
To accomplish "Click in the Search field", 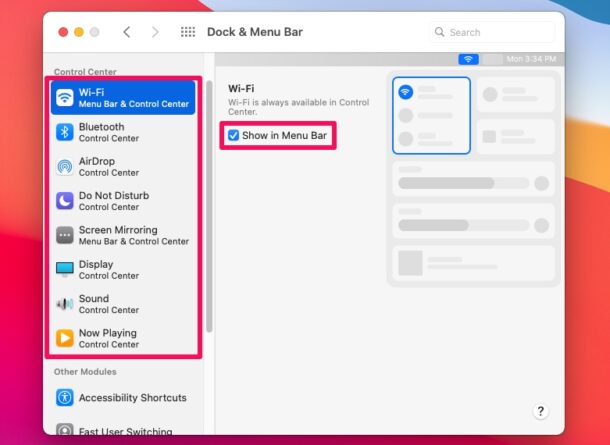I will point(492,32).
